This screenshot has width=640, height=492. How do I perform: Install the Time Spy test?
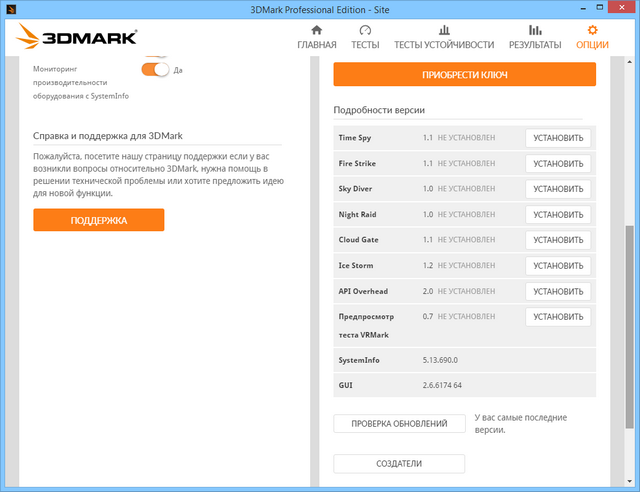pyautogui.click(x=558, y=138)
